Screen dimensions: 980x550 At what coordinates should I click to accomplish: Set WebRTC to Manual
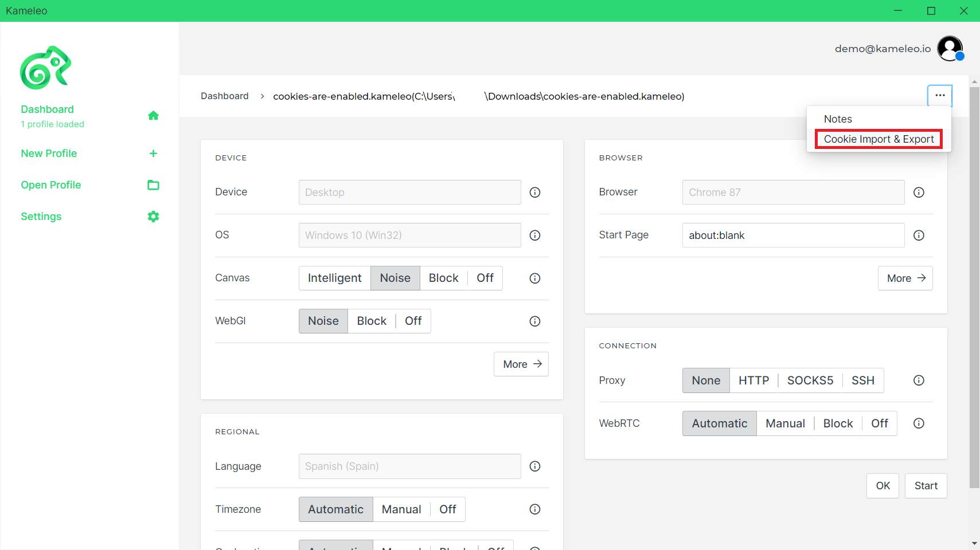[786, 423]
